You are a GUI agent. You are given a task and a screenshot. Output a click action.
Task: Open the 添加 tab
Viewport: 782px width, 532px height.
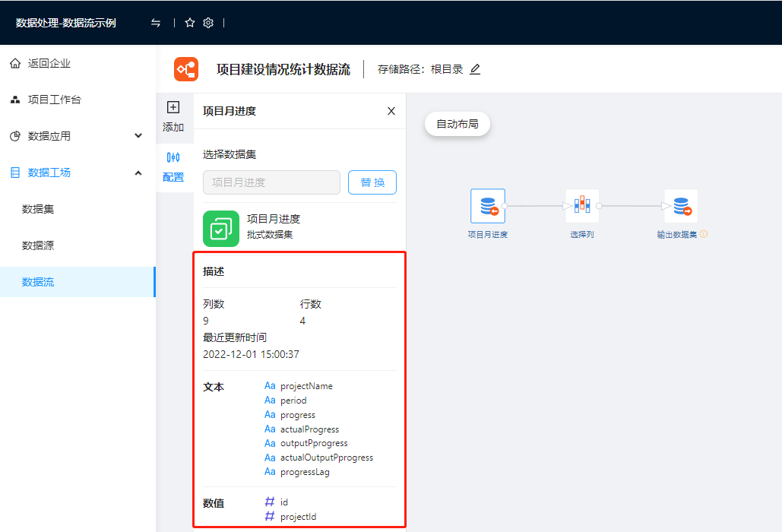click(173, 117)
